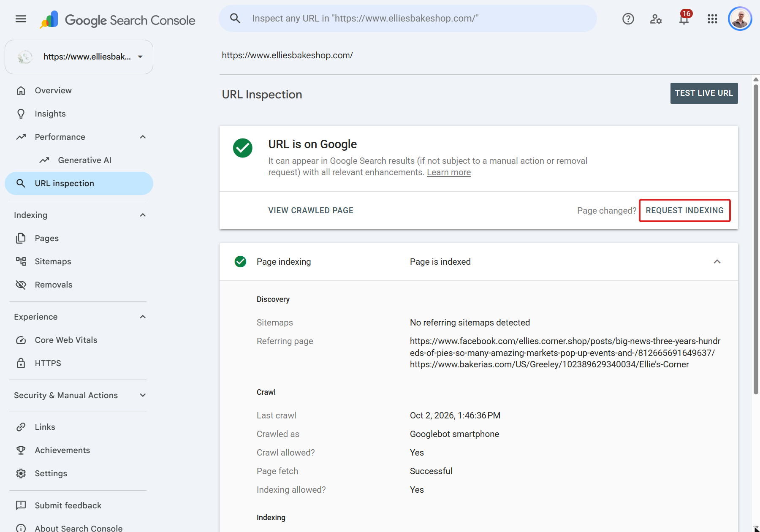Open About Search Console
The image size is (760, 532).
79,528
